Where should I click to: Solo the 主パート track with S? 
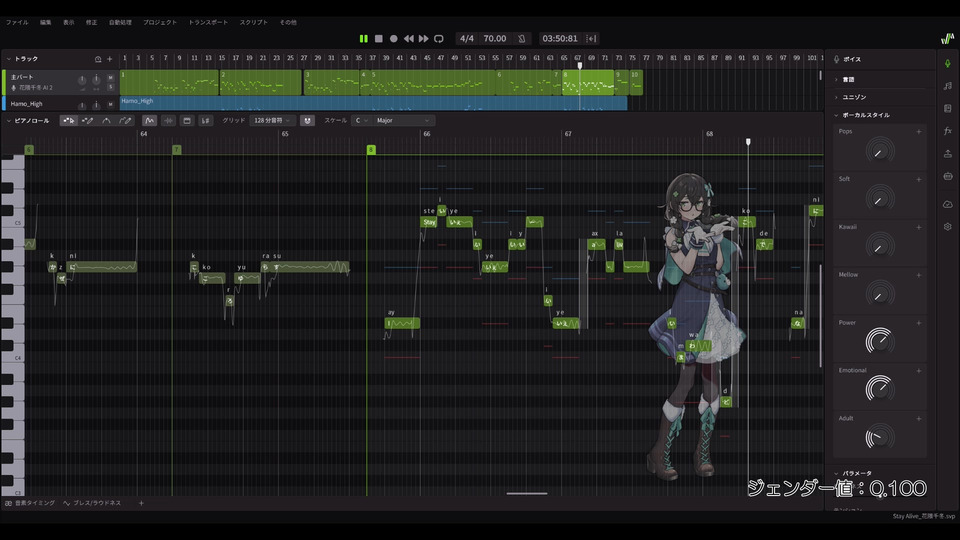[x=110, y=88]
